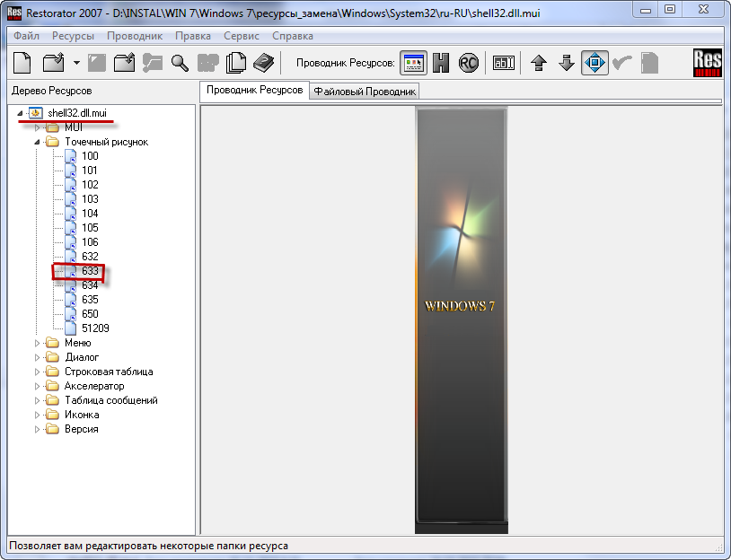The height and width of the screenshot is (560, 731).
Task: Open the Правка menu
Action: (193, 36)
